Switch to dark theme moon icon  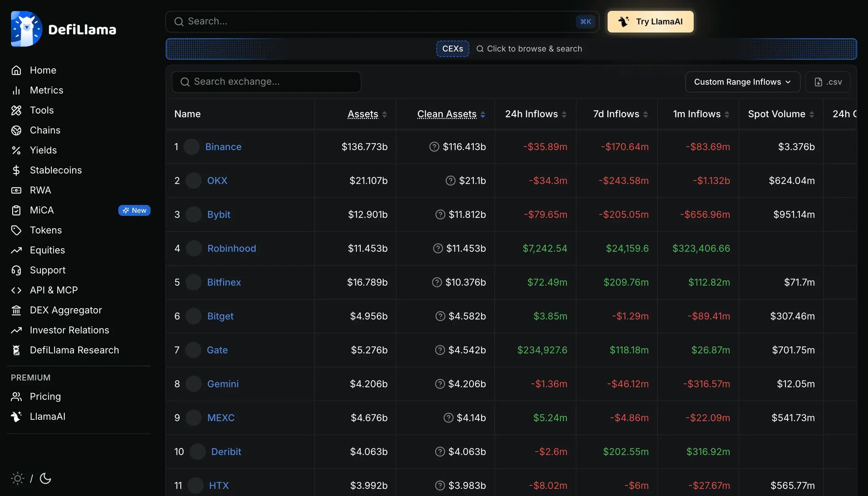coord(45,479)
